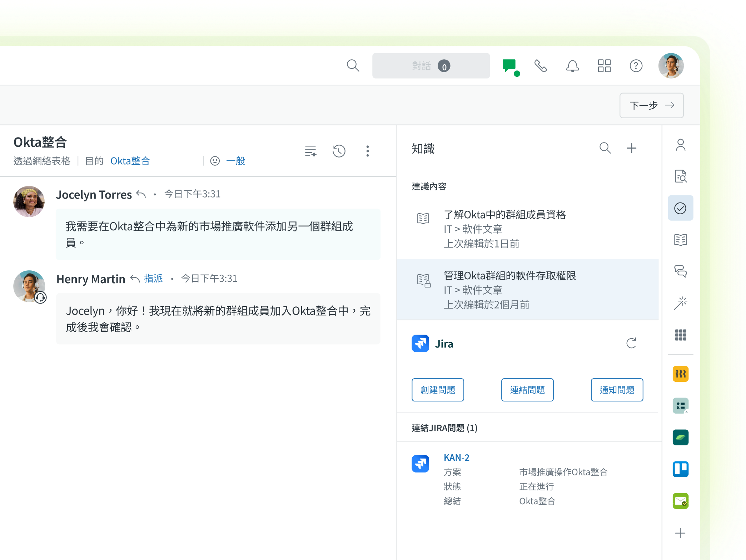The image size is (746, 560).
Task: Open the teal checklist app icon
Action: 681,406
